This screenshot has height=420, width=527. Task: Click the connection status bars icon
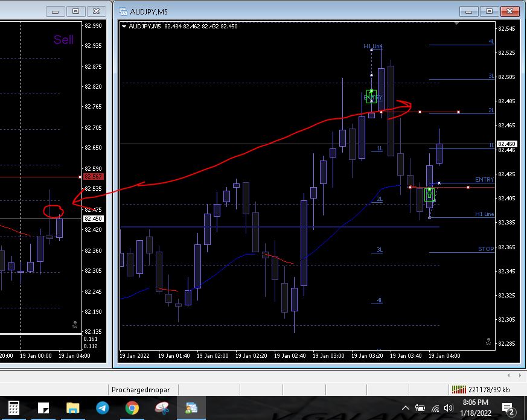459,389
